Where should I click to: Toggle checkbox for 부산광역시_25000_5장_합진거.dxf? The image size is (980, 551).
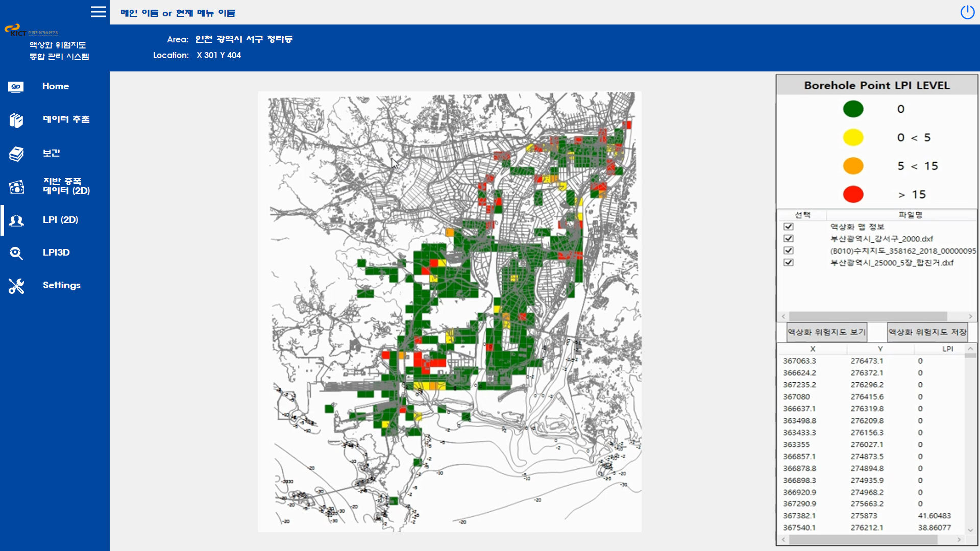coord(789,263)
